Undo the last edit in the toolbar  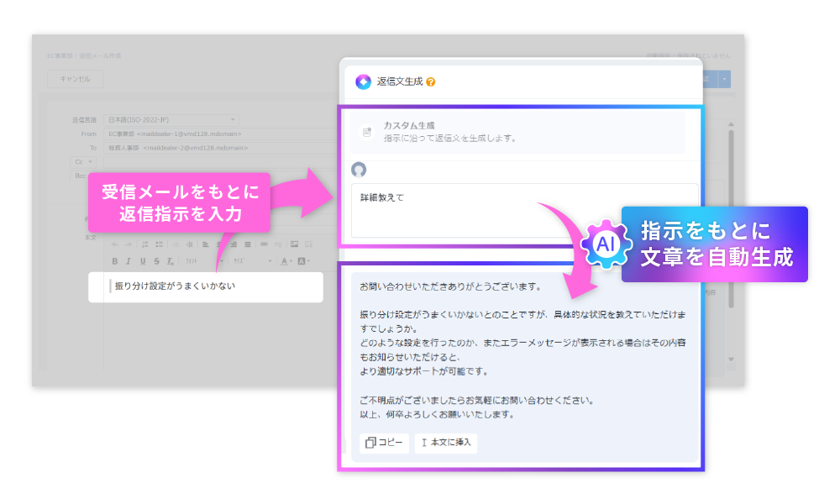tap(115, 244)
